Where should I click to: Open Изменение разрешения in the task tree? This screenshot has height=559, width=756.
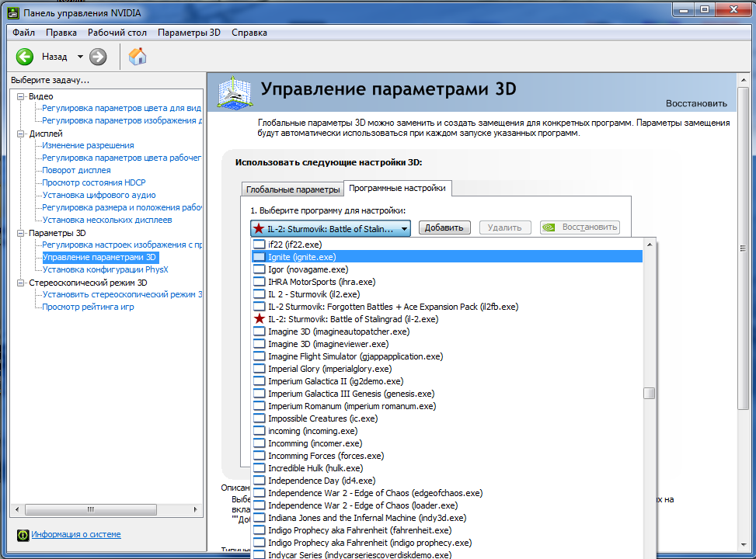click(x=89, y=145)
